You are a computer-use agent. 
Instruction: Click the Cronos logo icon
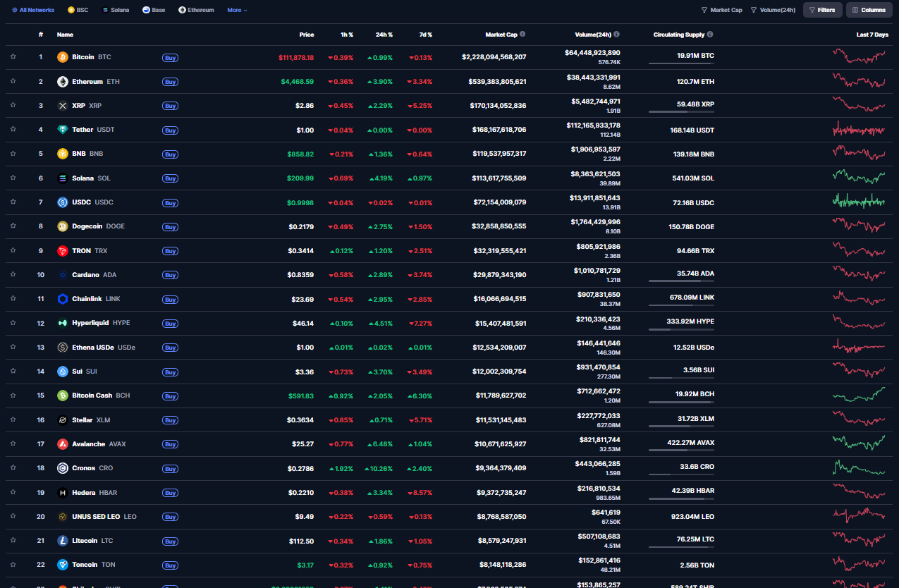point(62,468)
